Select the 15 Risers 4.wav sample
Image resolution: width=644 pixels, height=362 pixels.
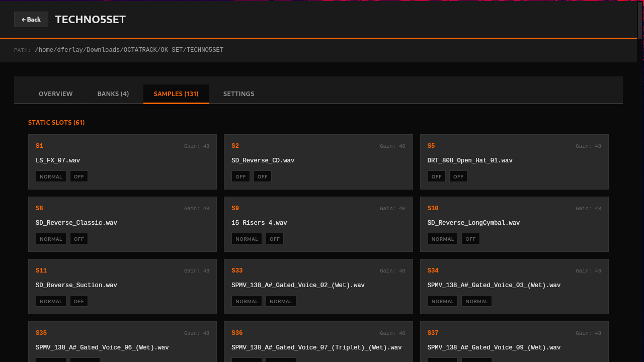(x=259, y=223)
